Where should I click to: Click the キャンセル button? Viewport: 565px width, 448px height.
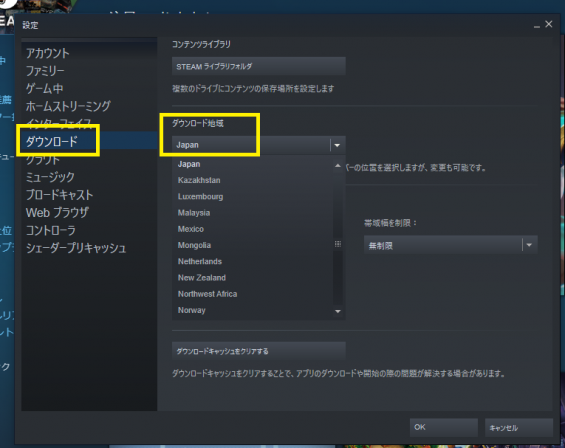pyautogui.click(x=519, y=427)
